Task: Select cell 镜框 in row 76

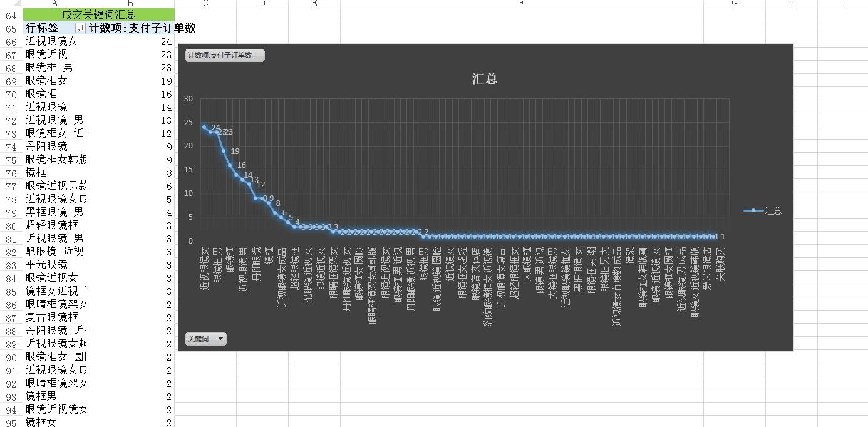Action: 54,173
